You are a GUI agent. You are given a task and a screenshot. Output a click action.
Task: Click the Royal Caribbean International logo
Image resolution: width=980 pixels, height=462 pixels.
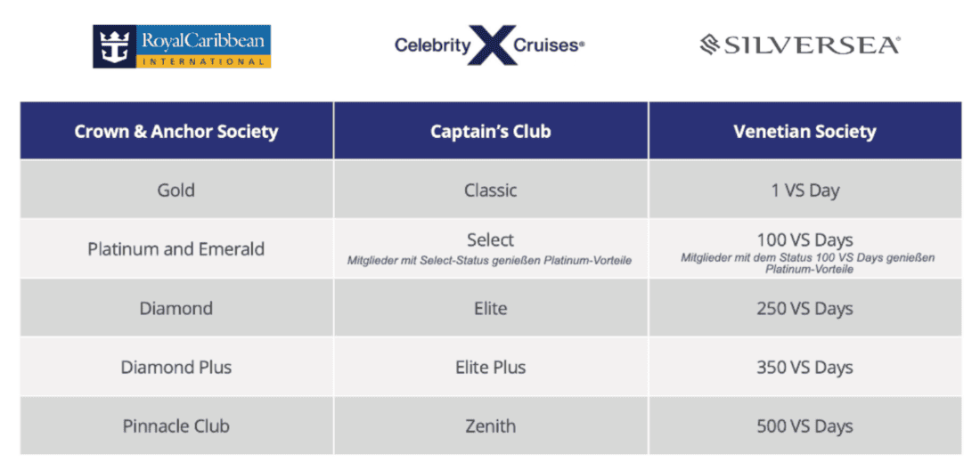(x=182, y=46)
